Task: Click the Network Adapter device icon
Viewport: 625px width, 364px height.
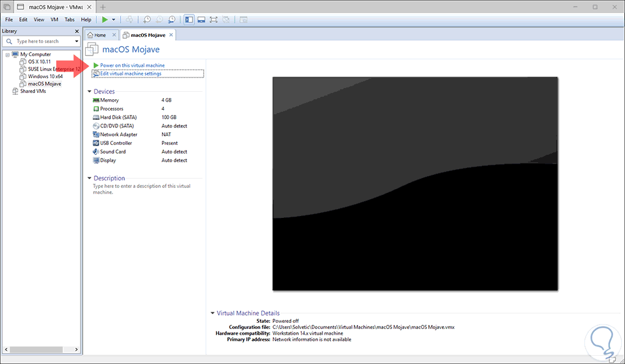Action: [x=96, y=135]
